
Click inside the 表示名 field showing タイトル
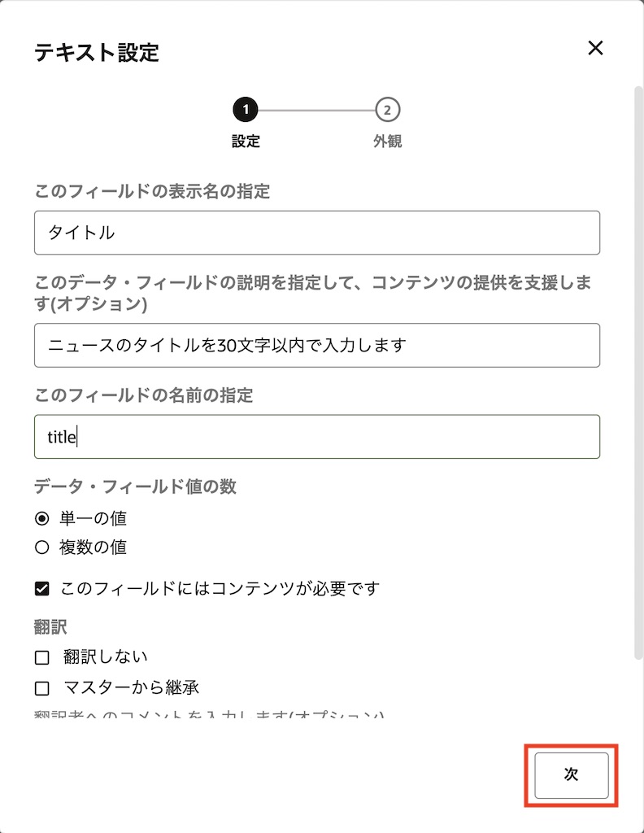pos(317,232)
